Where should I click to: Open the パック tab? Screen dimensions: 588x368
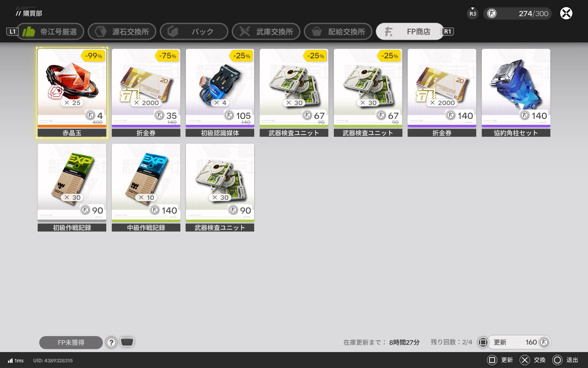tap(194, 32)
